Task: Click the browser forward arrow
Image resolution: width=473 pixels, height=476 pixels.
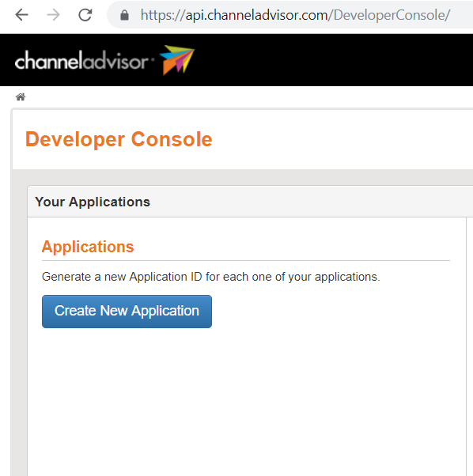Action: point(54,14)
